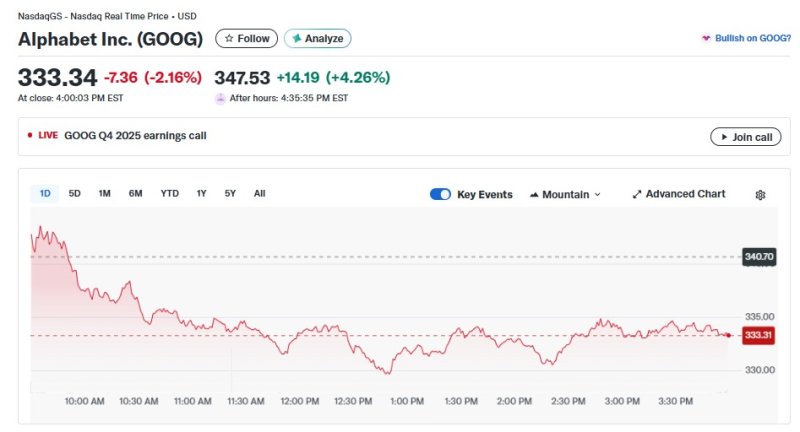800x432 pixels.
Task: Click the 340.70 previous close label
Action: pyautogui.click(x=759, y=257)
